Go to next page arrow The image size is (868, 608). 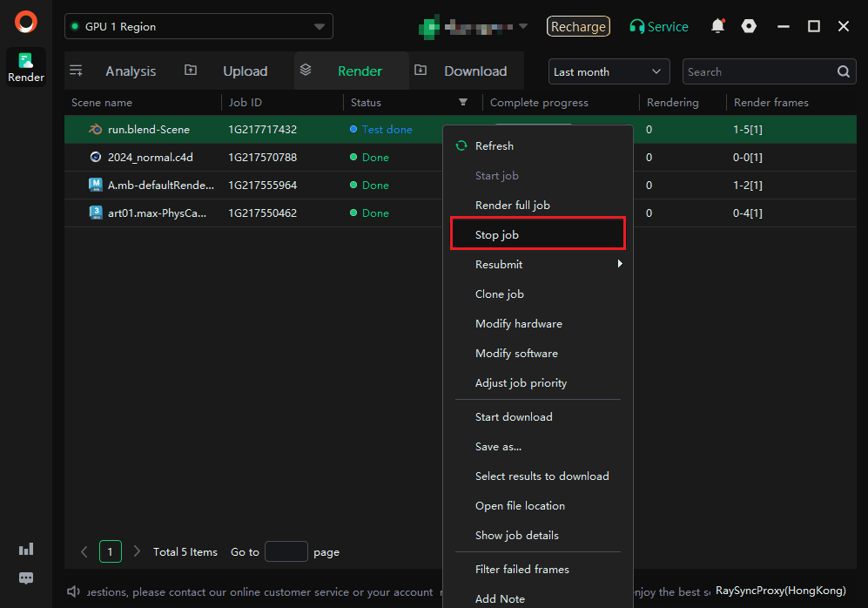(x=137, y=551)
